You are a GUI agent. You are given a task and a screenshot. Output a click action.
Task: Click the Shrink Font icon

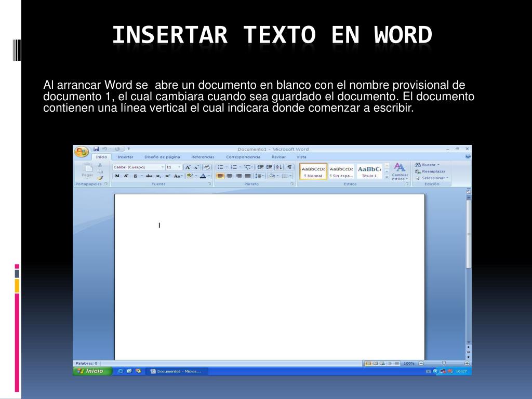click(x=196, y=167)
